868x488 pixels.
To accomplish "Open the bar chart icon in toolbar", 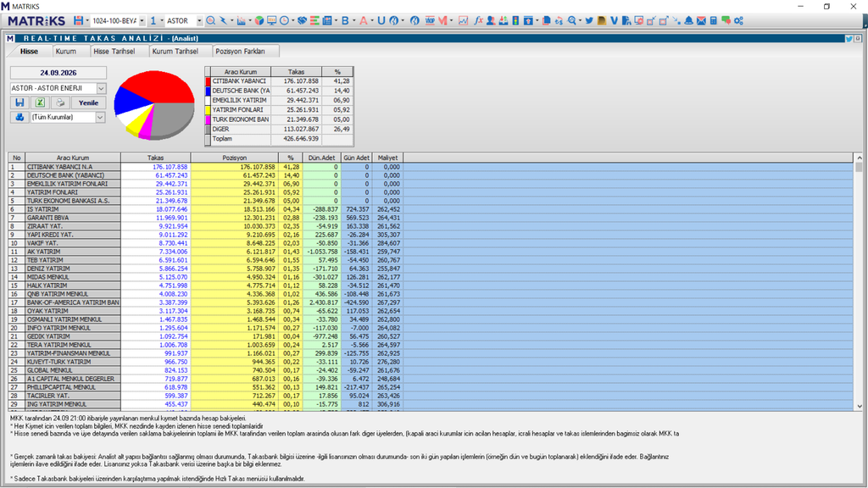I will click(x=241, y=20).
